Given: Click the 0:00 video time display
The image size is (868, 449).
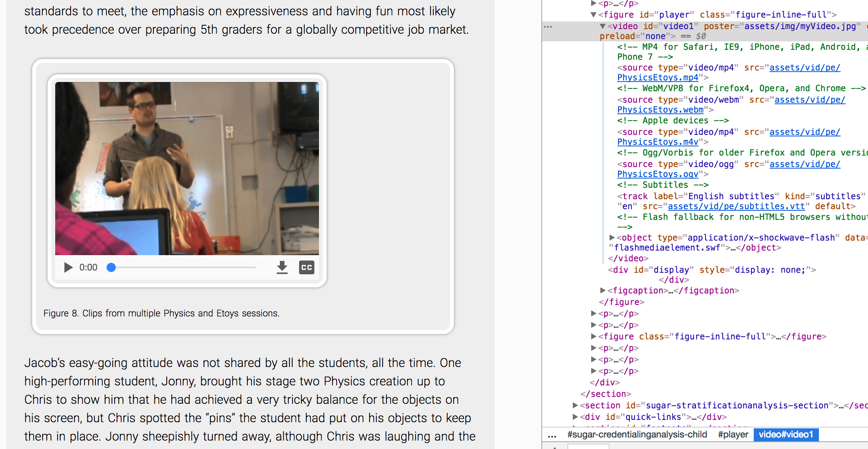Looking at the screenshot, I should (x=88, y=267).
